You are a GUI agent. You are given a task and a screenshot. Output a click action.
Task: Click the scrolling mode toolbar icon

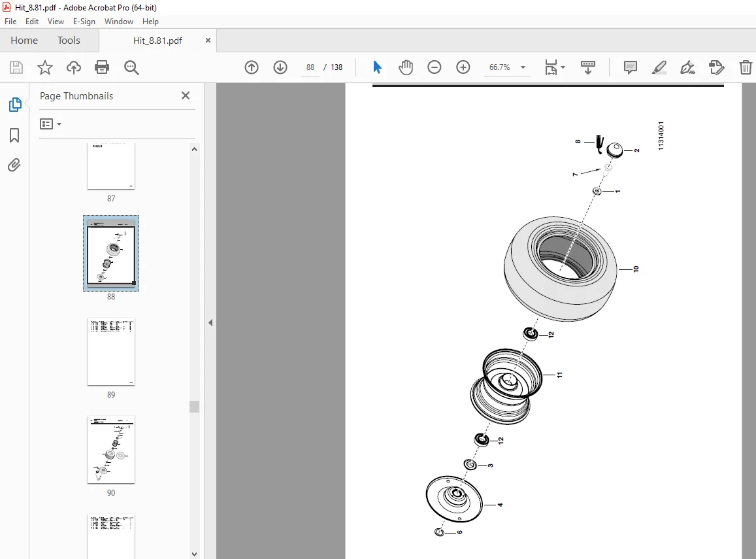587,67
